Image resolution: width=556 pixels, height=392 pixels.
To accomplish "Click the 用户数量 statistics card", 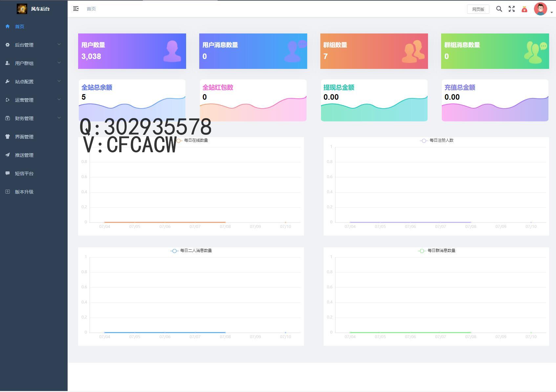I will (x=132, y=51).
